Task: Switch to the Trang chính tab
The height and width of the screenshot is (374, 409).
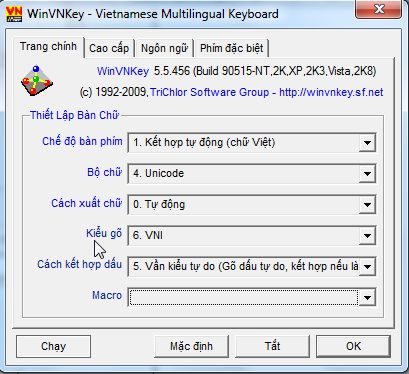Action: tap(48, 46)
